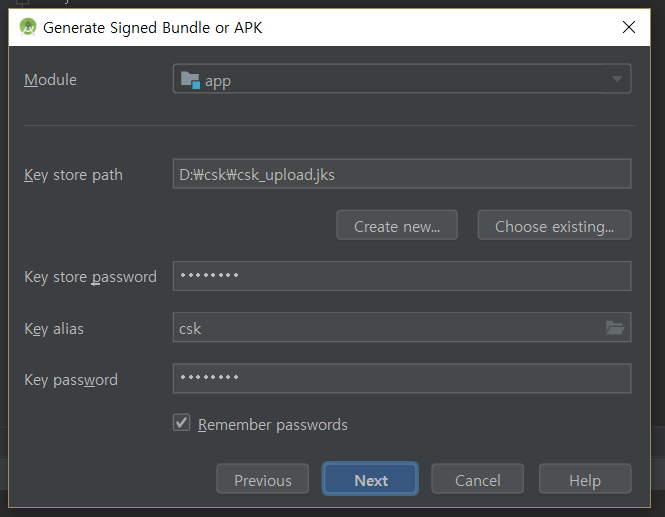Click the Key store path label
The image size is (665, 517).
click(73, 175)
